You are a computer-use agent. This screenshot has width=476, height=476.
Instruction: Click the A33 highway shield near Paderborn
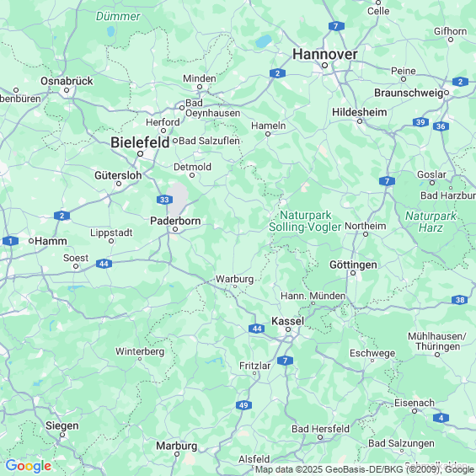tap(164, 200)
